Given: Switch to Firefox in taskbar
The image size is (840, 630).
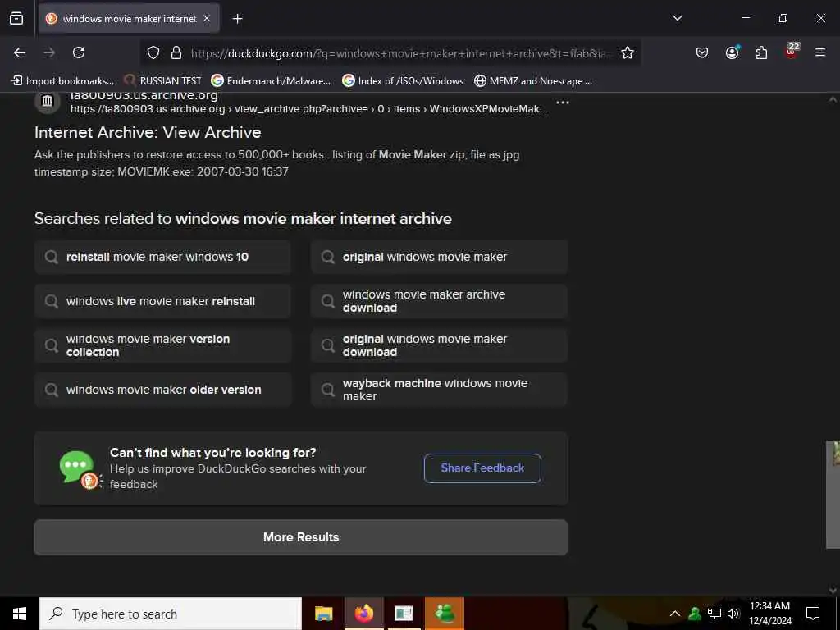Looking at the screenshot, I should 363,614.
